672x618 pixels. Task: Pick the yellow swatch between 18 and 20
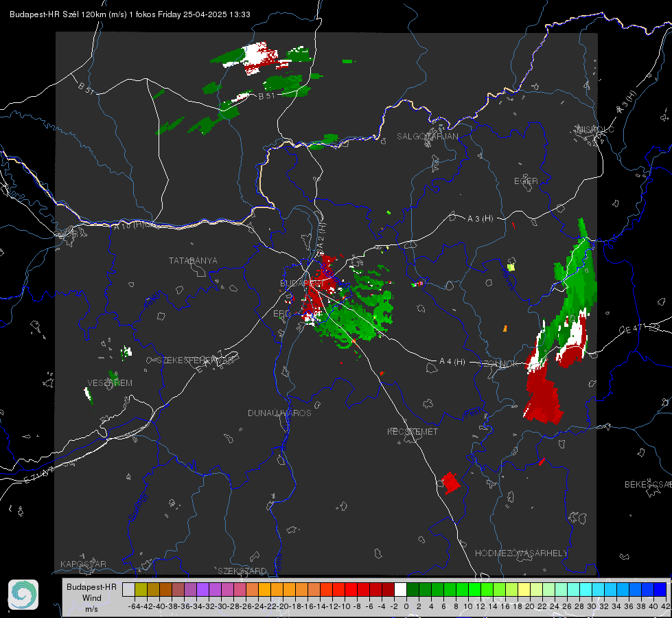click(x=524, y=590)
